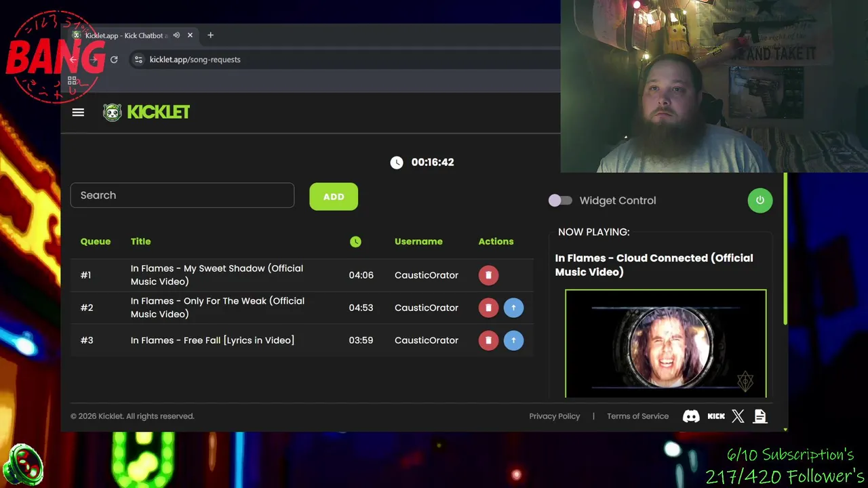Click the 2026 Kicklet copyright text

click(x=132, y=416)
